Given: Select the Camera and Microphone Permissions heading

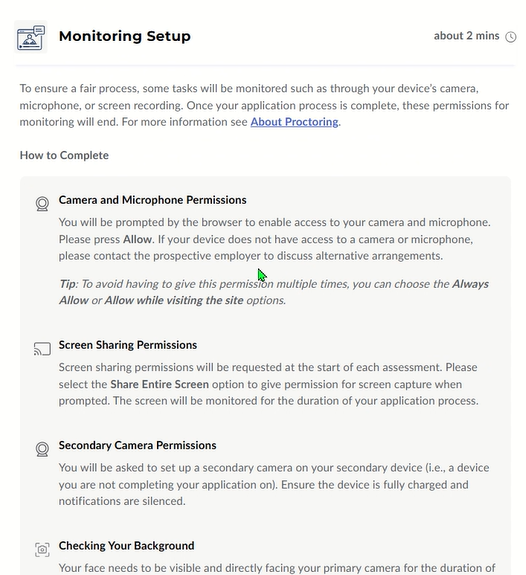Looking at the screenshot, I should pyautogui.click(x=153, y=200).
